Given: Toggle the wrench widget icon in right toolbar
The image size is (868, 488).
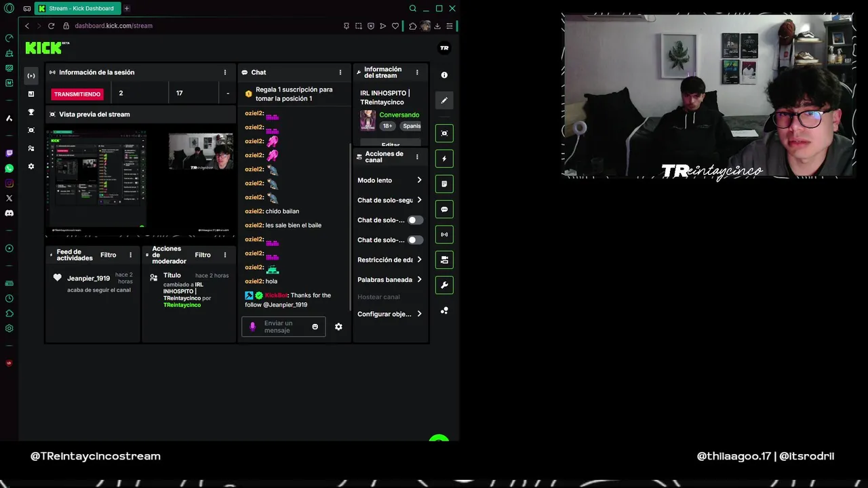Looking at the screenshot, I should click(444, 285).
